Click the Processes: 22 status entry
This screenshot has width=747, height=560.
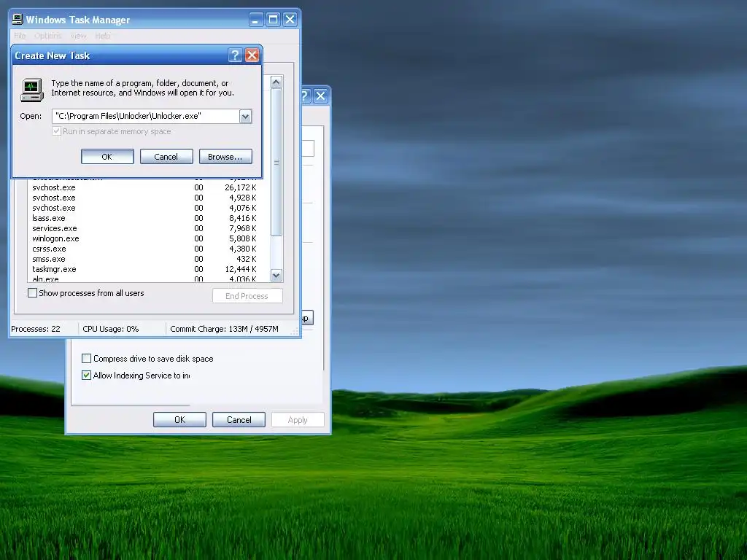click(36, 329)
